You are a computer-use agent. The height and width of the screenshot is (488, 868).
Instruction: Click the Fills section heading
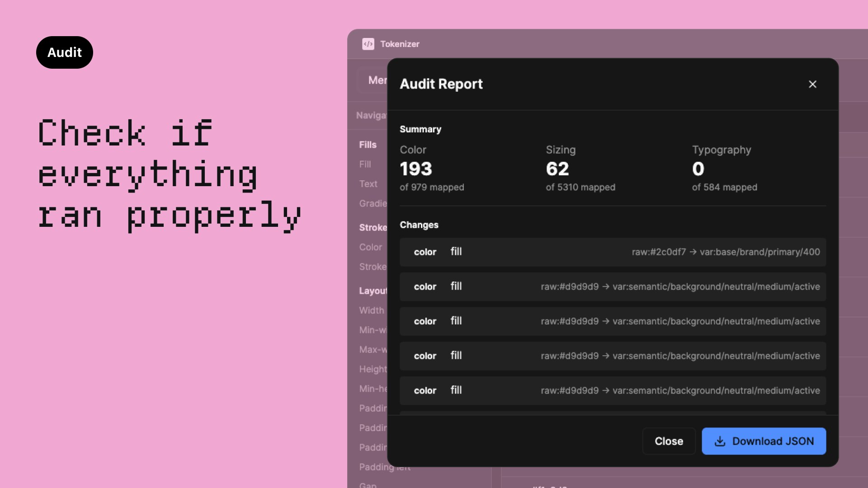368,145
